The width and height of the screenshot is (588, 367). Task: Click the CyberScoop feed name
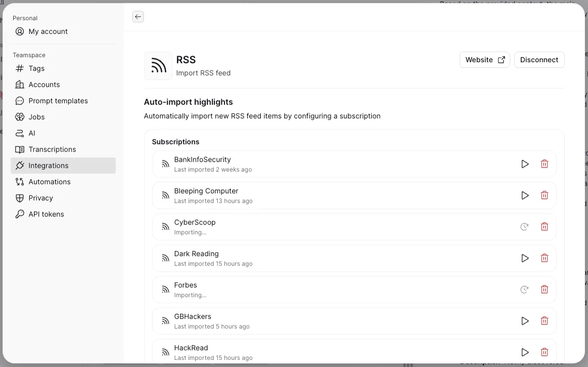(195, 222)
